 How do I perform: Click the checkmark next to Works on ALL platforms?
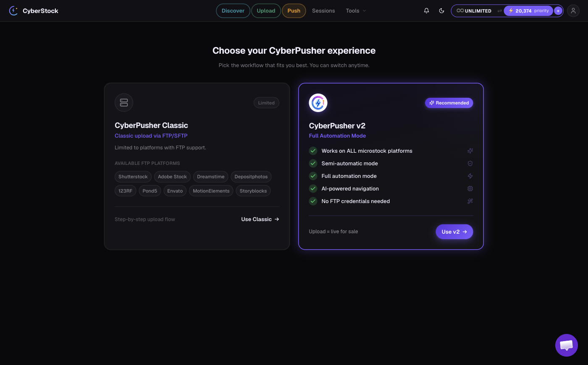pos(313,151)
